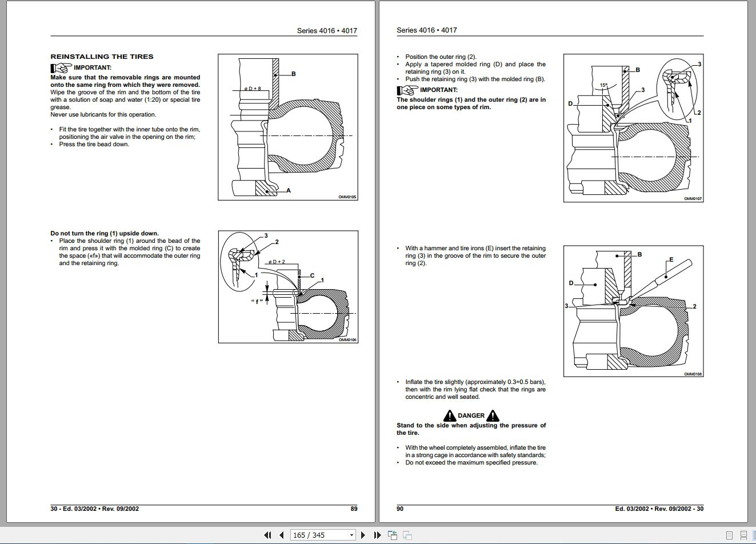Open the page number dropdown list
Image resolution: width=756 pixels, height=544 pixels.
click(x=350, y=535)
